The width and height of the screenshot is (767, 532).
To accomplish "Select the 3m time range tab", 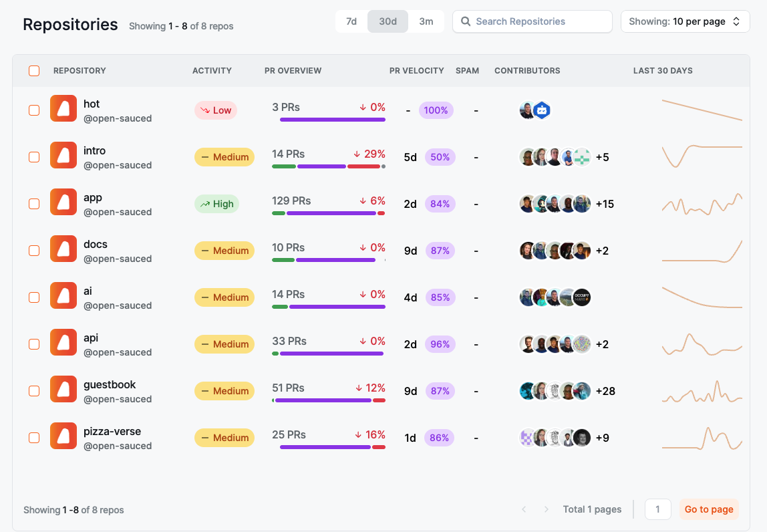I will pos(427,21).
